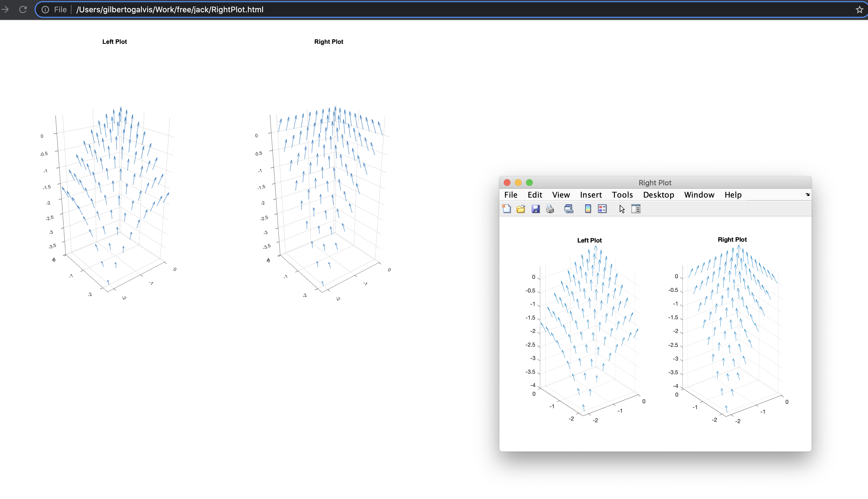The height and width of the screenshot is (499, 868).
Task: Click the Print Figure icon
Action: pos(550,209)
